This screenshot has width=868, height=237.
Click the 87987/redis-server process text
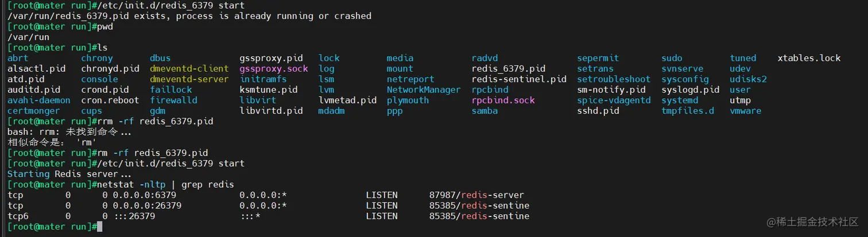click(476, 195)
